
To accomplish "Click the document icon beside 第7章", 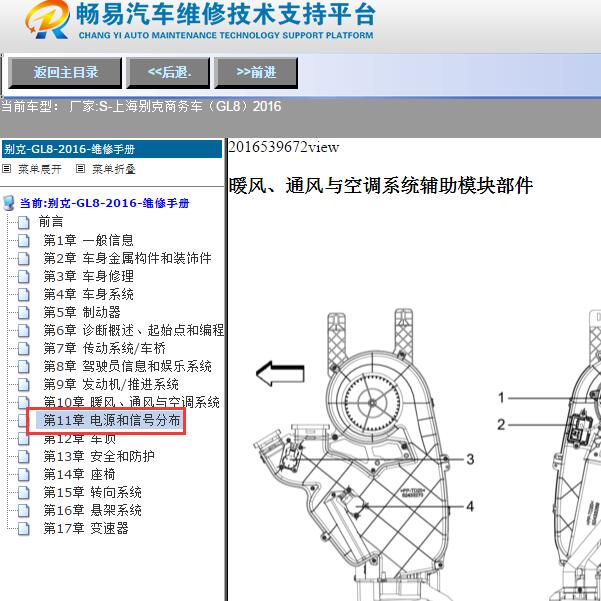I will tap(23, 348).
